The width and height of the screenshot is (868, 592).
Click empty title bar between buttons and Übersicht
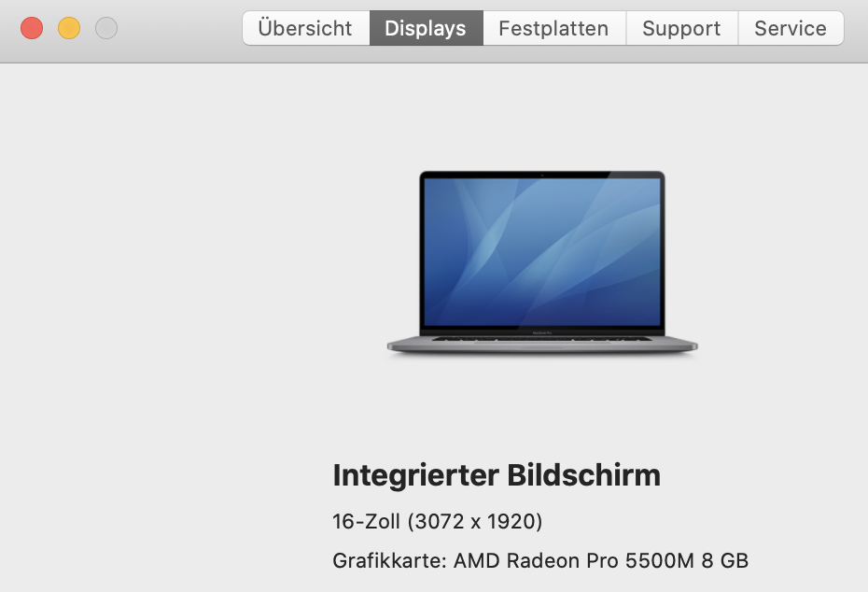pos(180,28)
